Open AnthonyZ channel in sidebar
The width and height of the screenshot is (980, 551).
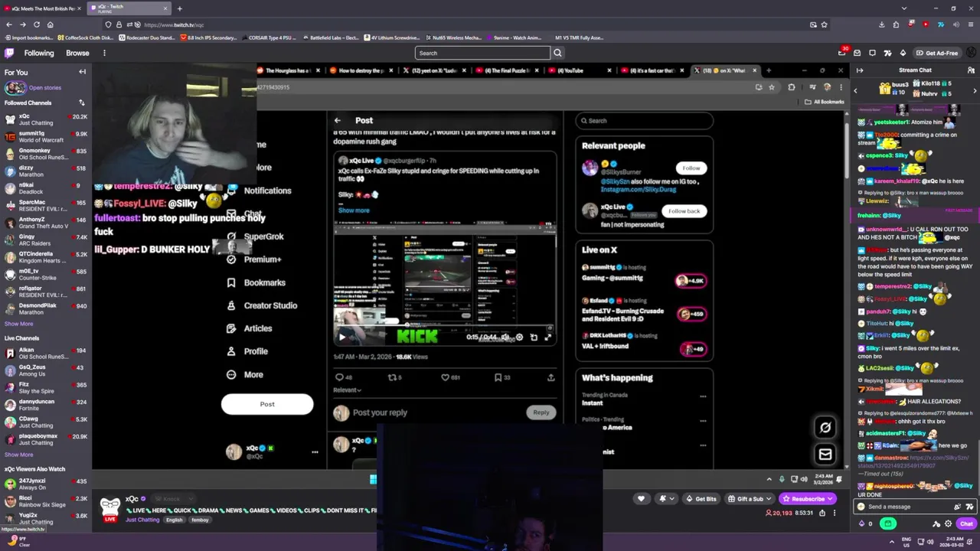pyautogui.click(x=46, y=223)
